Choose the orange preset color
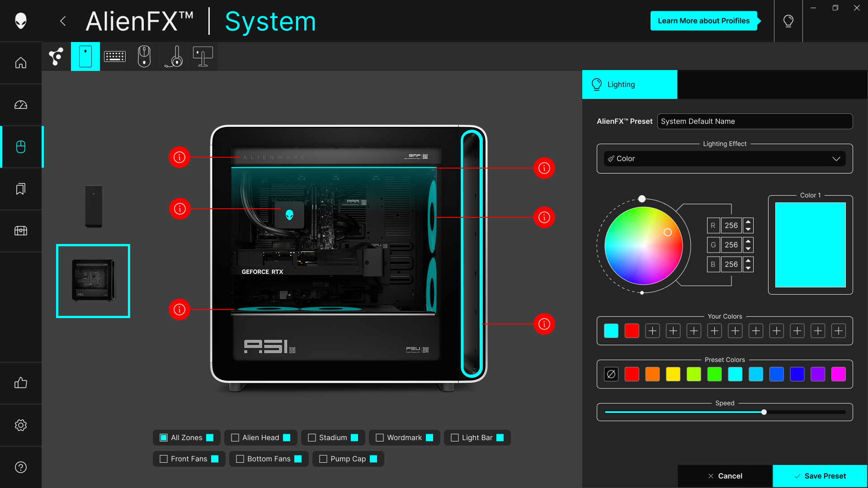Image resolution: width=868 pixels, height=488 pixels. pos(652,374)
